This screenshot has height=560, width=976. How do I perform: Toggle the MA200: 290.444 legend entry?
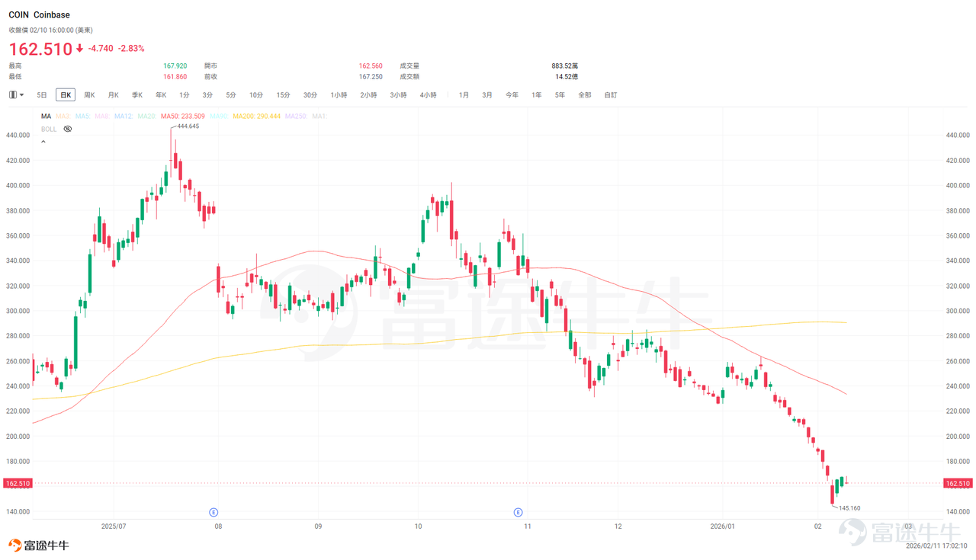pyautogui.click(x=256, y=116)
